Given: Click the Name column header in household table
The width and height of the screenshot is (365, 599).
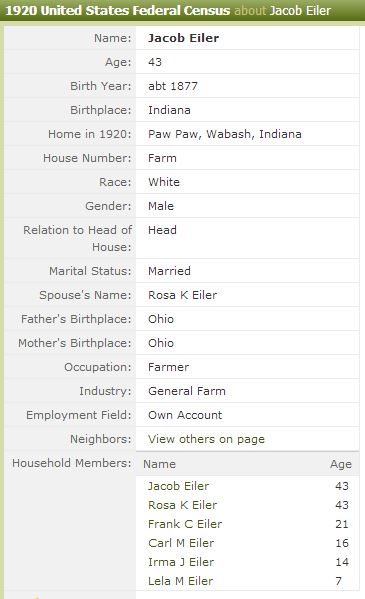Looking at the screenshot, I should coord(159,464).
